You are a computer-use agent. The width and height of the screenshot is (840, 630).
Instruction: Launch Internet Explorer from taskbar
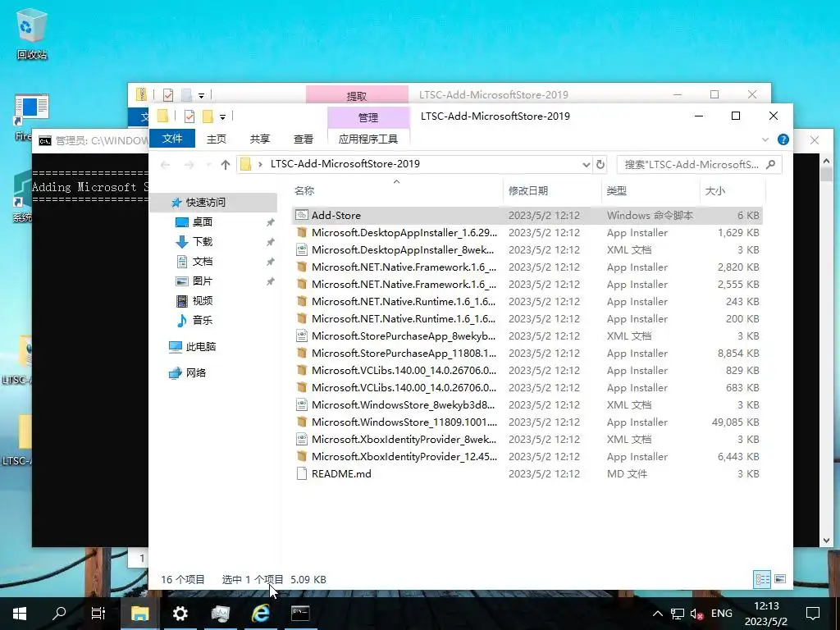coord(261,614)
